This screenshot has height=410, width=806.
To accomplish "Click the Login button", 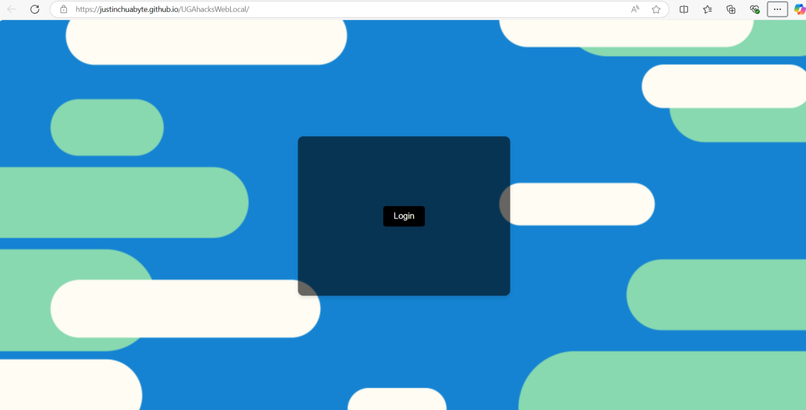I will [x=404, y=216].
